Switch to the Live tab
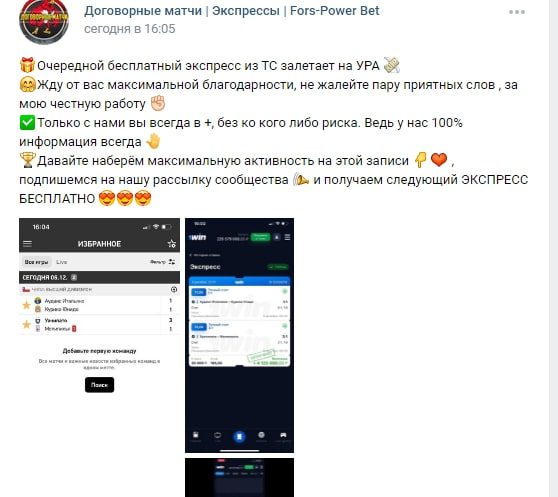 (62, 262)
